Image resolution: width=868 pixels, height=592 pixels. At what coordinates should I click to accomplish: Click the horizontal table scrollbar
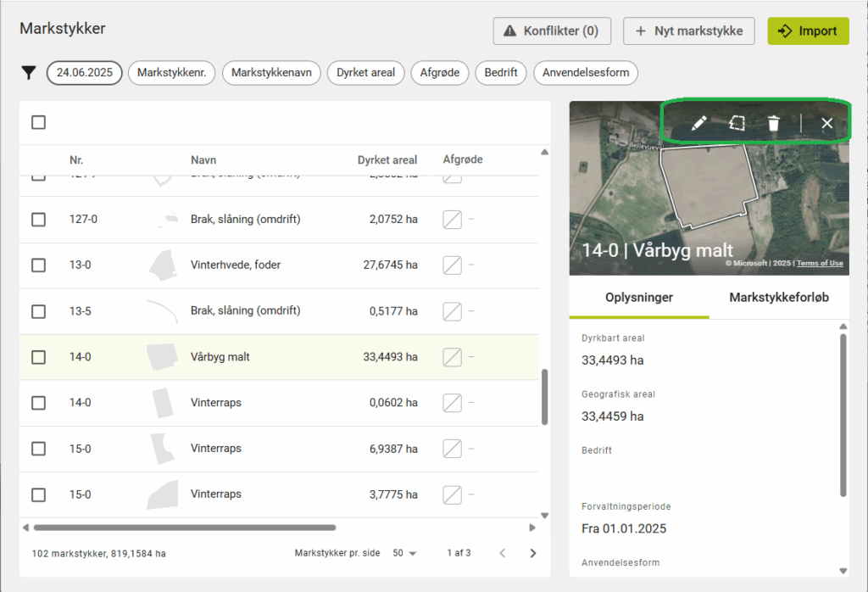coord(185,528)
